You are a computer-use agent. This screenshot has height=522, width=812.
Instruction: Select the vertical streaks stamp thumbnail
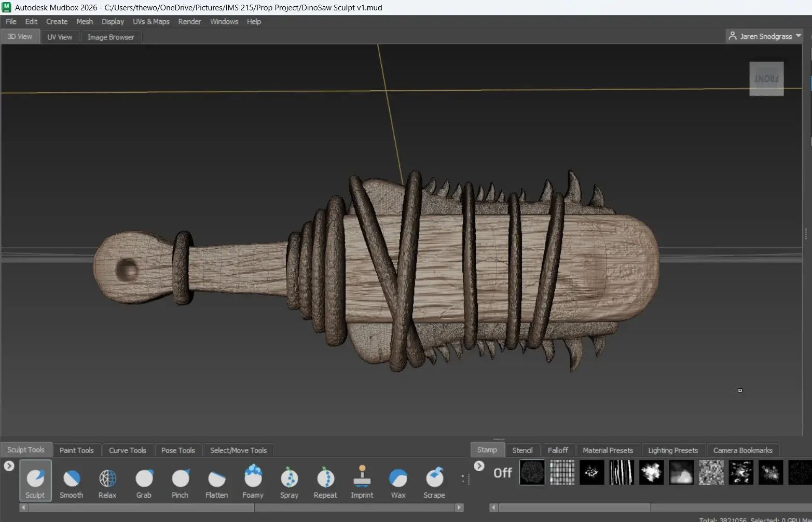622,472
